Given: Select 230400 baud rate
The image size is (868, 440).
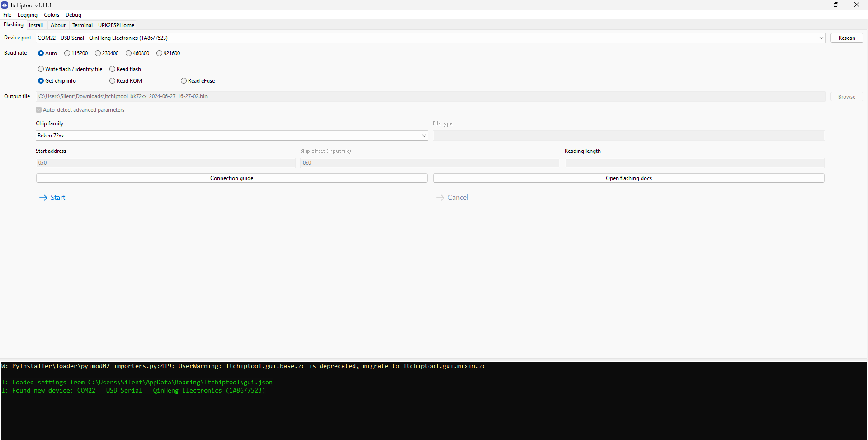Looking at the screenshot, I should (107, 53).
